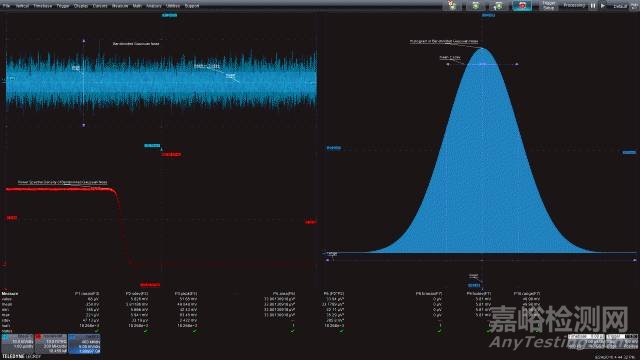
Task: Open the Support menu
Action: pyautogui.click(x=192, y=6)
